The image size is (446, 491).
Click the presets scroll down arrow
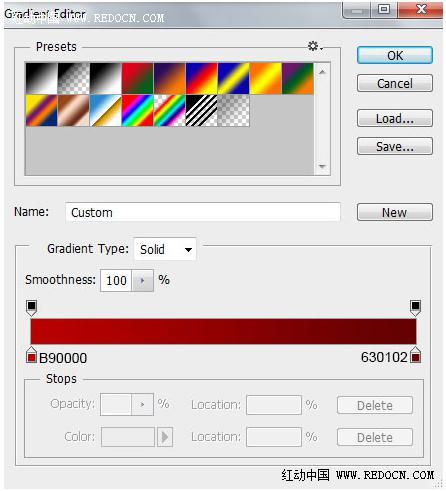coord(322,166)
